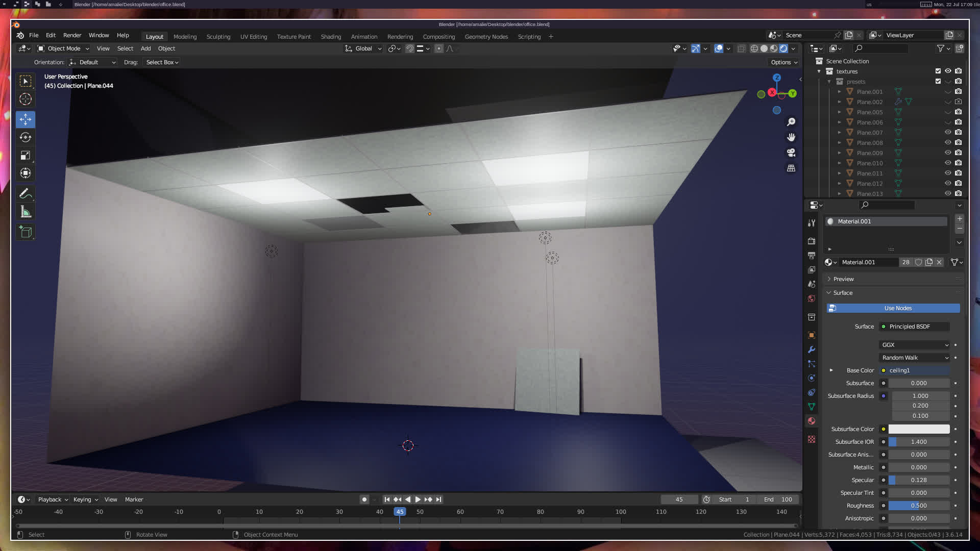Uncheck the textures collection checkbox
The width and height of the screenshot is (980, 551).
[x=938, y=71]
